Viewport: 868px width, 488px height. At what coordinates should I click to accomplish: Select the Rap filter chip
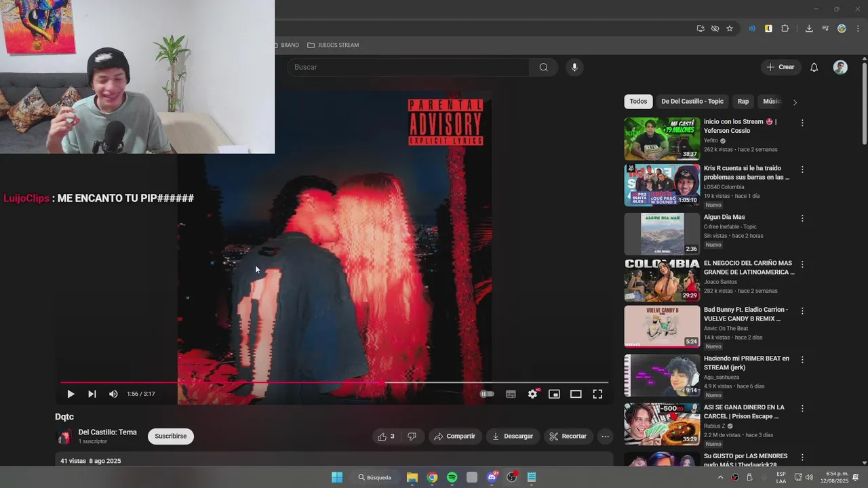click(x=743, y=102)
